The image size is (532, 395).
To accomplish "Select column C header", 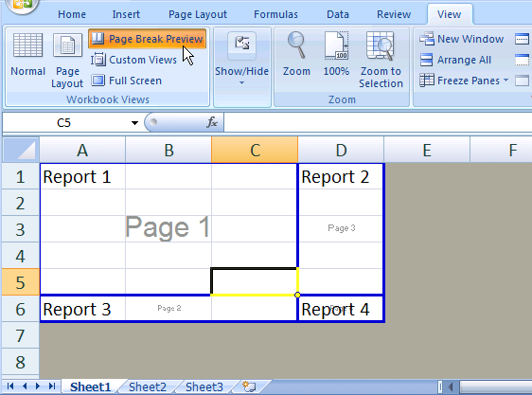I will pos(255,150).
